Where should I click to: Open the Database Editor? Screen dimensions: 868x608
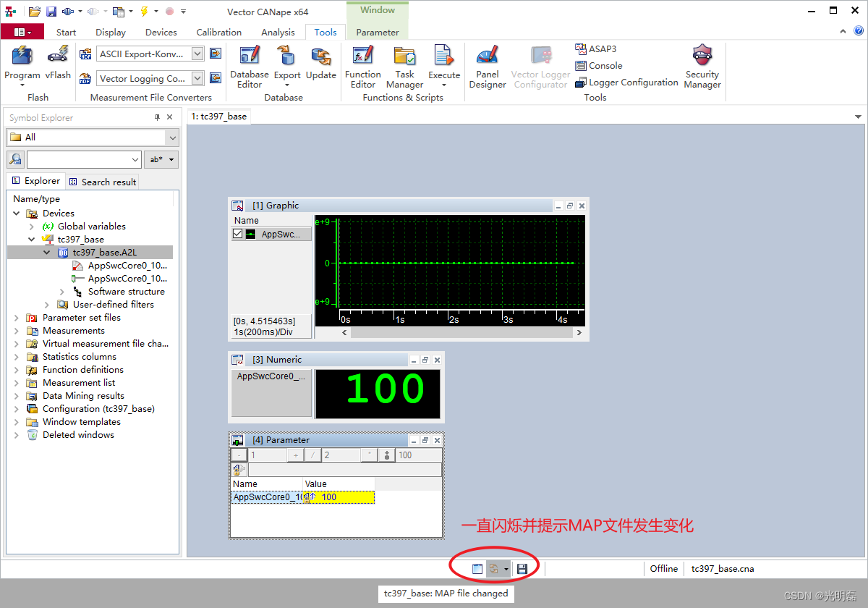(x=250, y=67)
